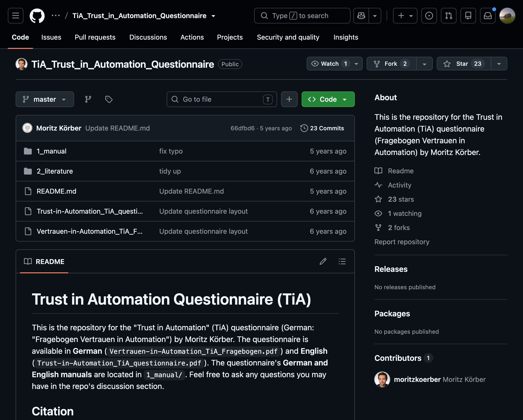Open pull requests icon in header
Image resolution: width=523 pixels, height=420 pixels.
449,16
